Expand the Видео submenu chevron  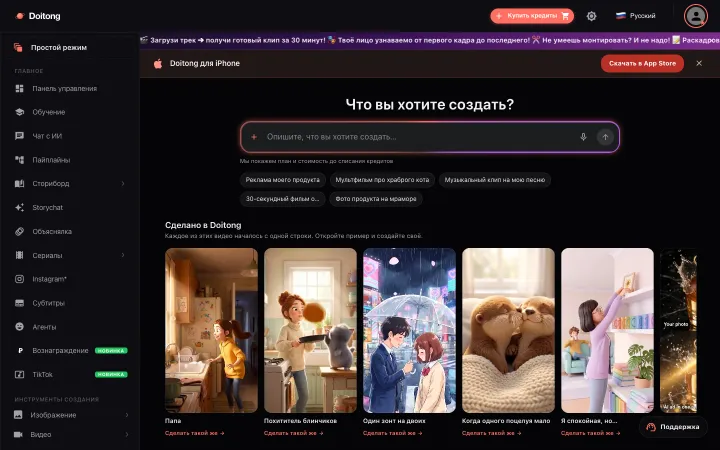[x=127, y=434]
